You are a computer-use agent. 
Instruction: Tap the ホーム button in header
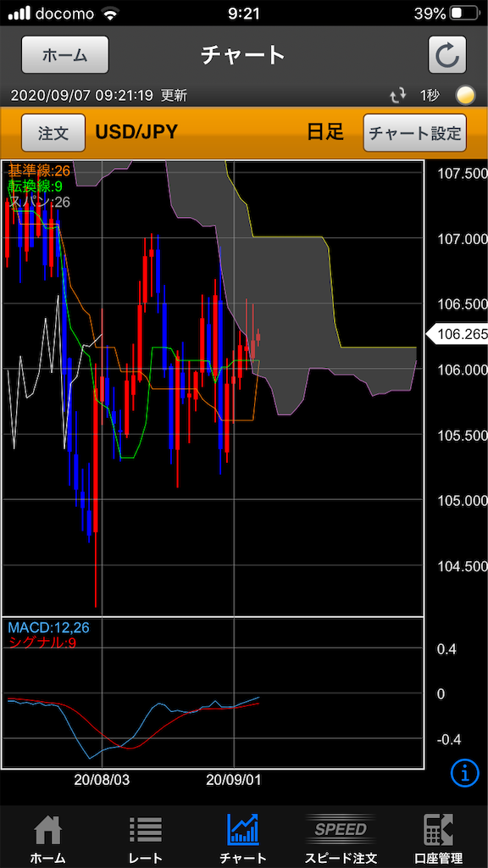point(64,55)
